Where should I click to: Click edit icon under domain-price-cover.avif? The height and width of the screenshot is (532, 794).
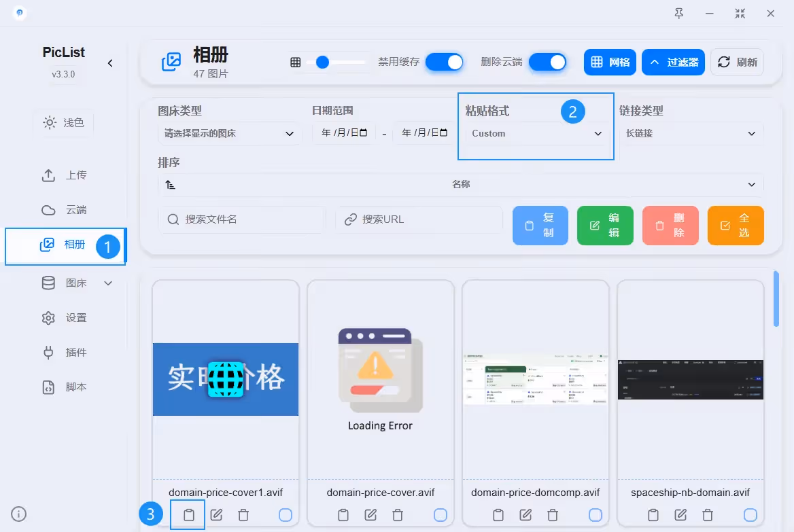370,515
